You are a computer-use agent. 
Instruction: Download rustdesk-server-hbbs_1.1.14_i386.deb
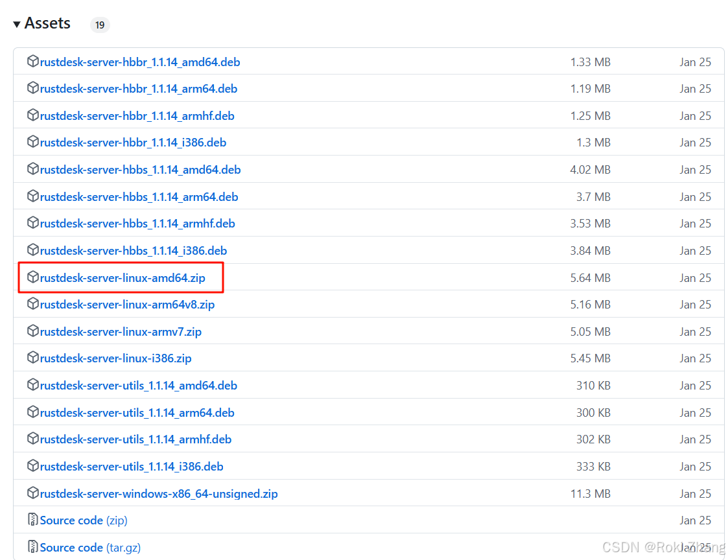pyautogui.click(x=134, y=251)
